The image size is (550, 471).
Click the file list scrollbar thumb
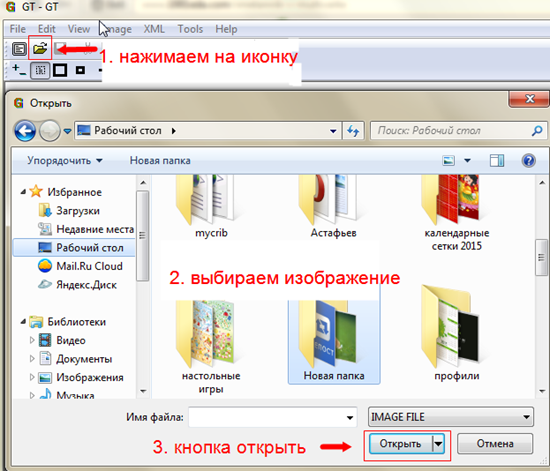point(541,258)
